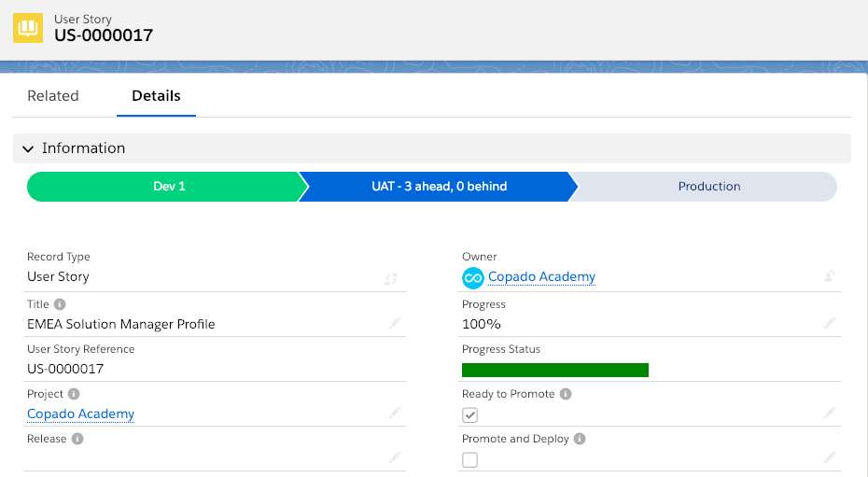Collapse the Information section

28,148
